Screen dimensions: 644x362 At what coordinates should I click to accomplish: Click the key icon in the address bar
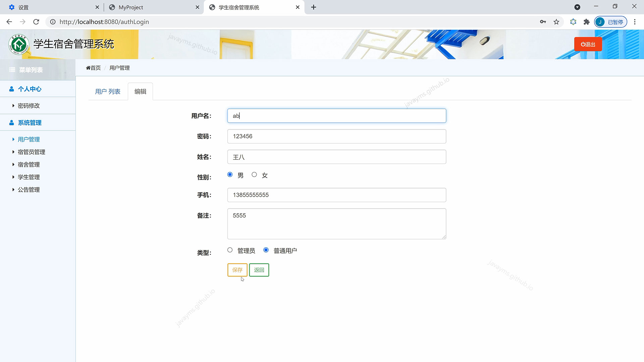point(543,22)
